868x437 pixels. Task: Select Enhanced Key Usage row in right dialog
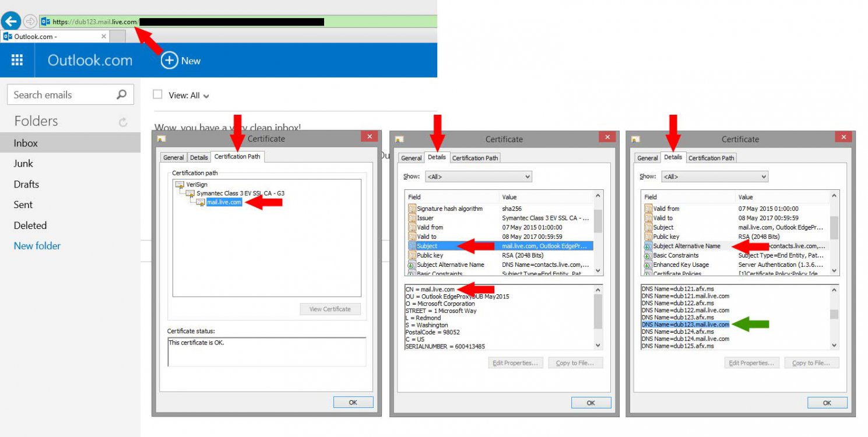[x=736, y=265]
